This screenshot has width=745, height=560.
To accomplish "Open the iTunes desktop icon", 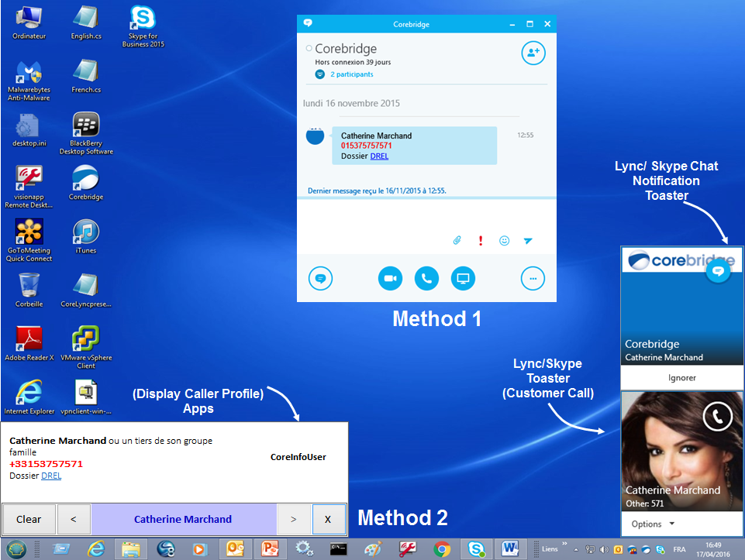I will [86, 236].
